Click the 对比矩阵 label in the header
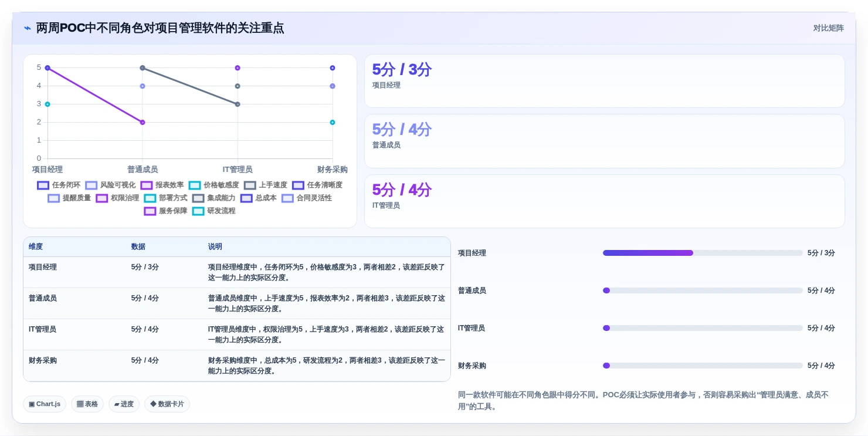This screenshot has width=868, height=436. point(828,28)
